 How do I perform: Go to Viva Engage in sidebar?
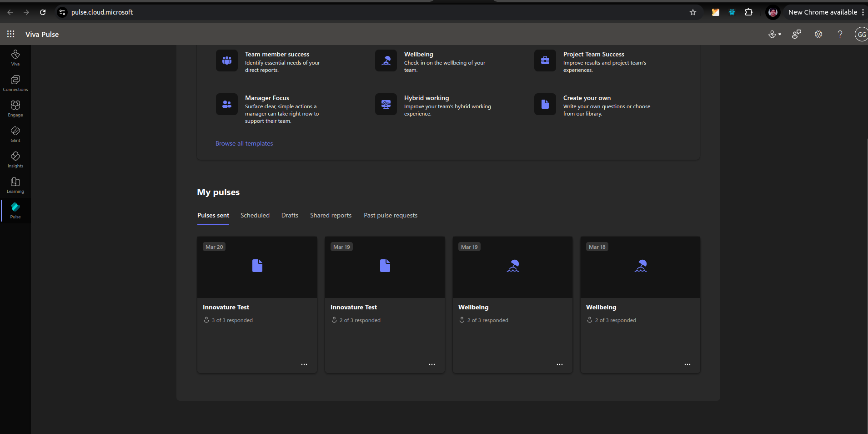pos(15,109)
